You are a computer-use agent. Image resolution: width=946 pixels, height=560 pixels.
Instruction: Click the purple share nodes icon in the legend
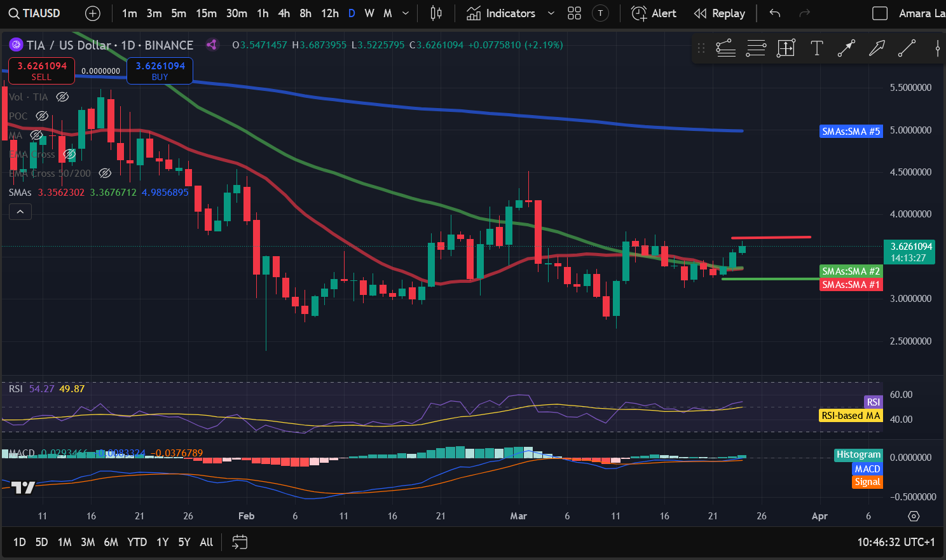pos(212,44)
